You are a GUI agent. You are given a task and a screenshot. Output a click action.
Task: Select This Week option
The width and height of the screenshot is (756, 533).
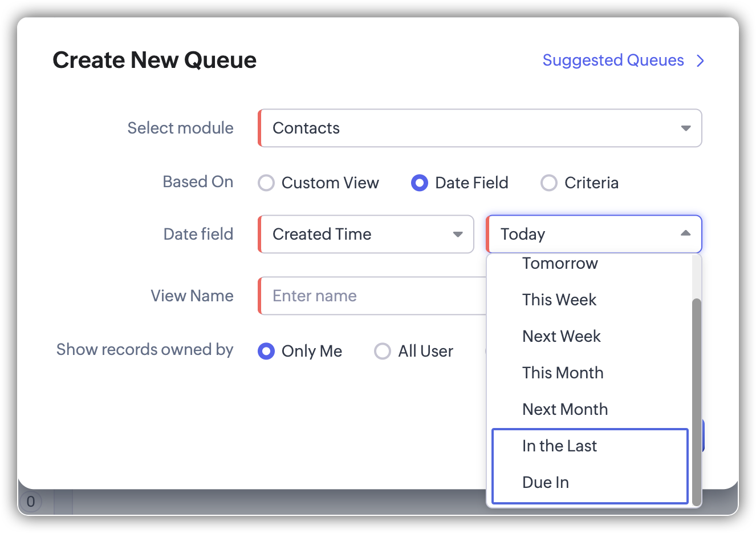(x=559, y=300)
